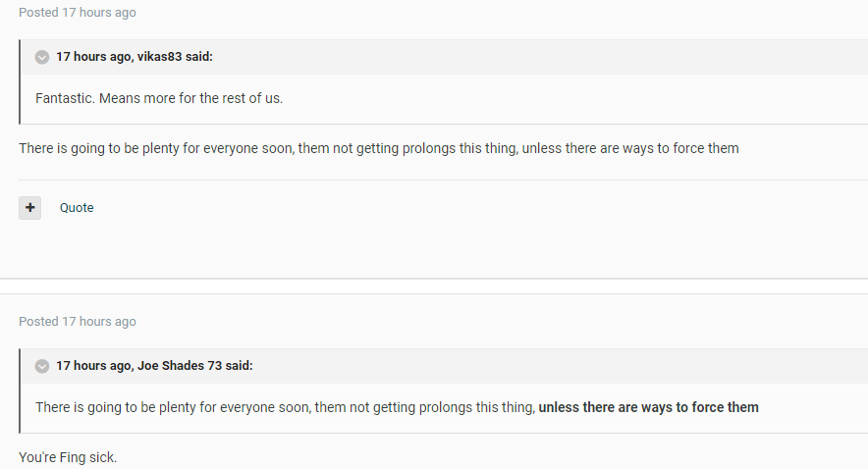Click the word "said:" in vikas83 quote header
868x469 pixels.
point(198,57)
